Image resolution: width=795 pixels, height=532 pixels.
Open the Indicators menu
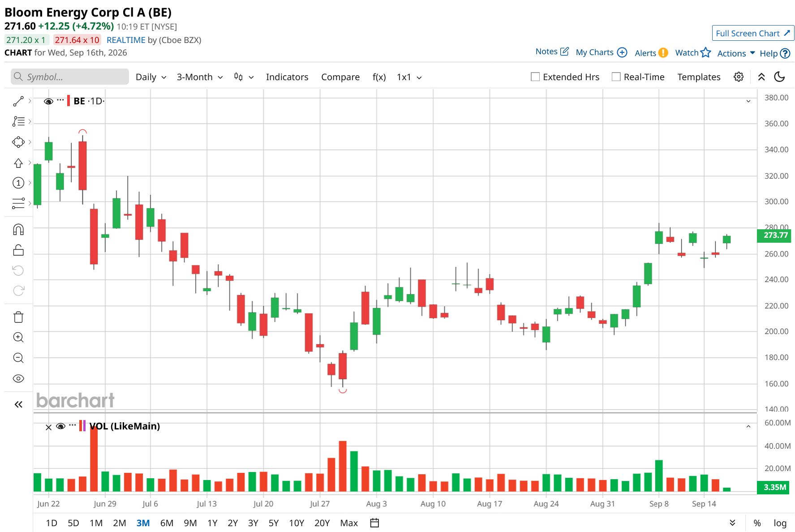tap(287, 77)
